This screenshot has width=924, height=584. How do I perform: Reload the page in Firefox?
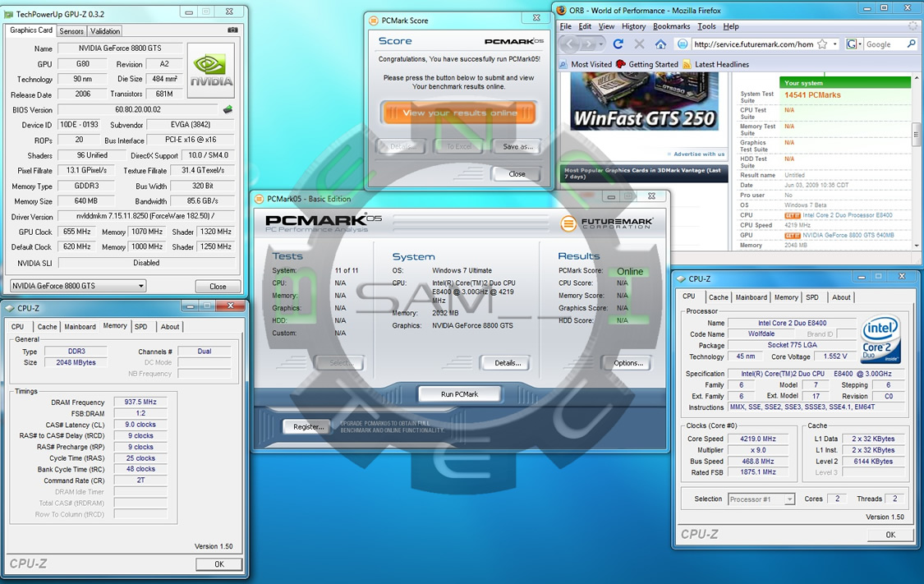[x=618, y=44]
